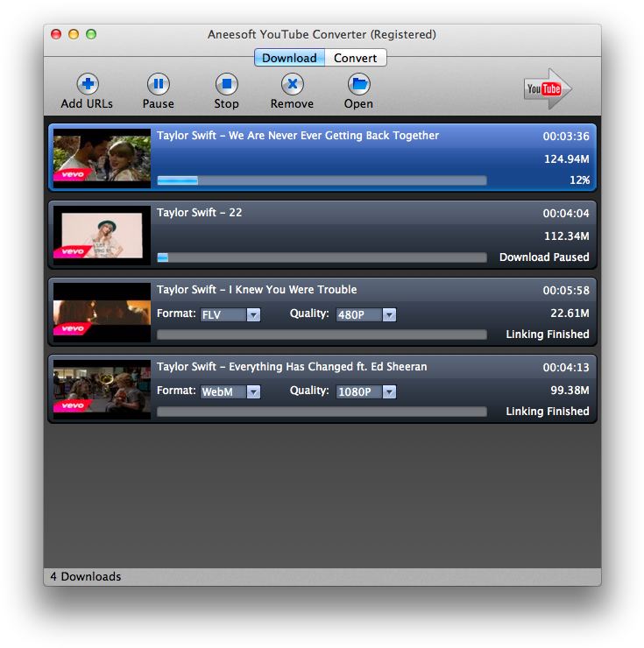Open the downloads folder icon
The height and width of the screenshot is (648, 644).
[358, 85]
